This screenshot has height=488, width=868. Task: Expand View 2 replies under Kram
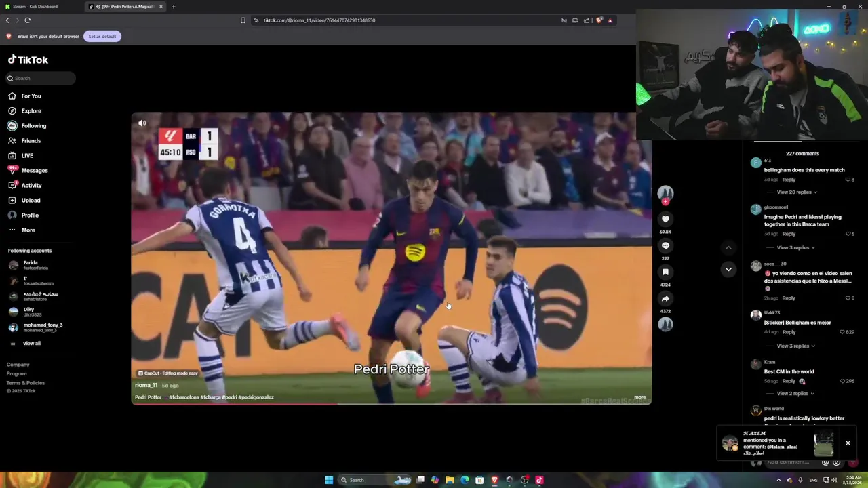pos(795,394)
